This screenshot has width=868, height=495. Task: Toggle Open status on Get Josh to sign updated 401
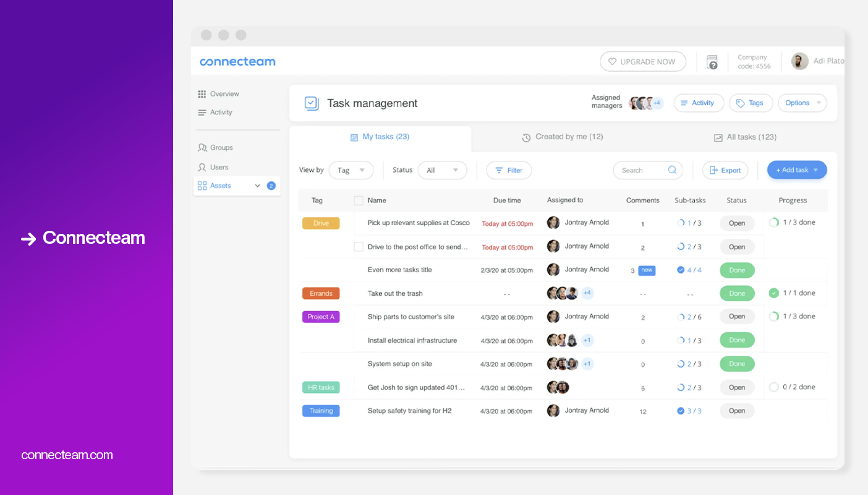tap(737, 387)
